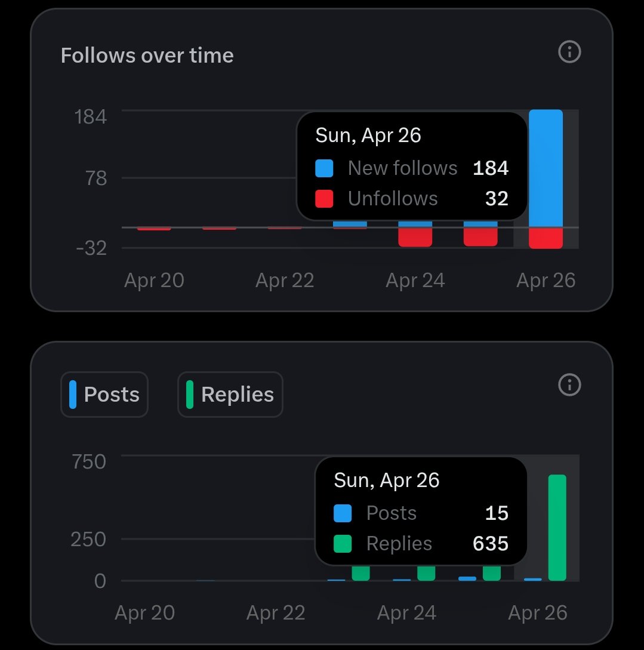The width and height of the screenshot is (644, 650).
Task: Toggle the Replies series filter
Action: (230, 394)
